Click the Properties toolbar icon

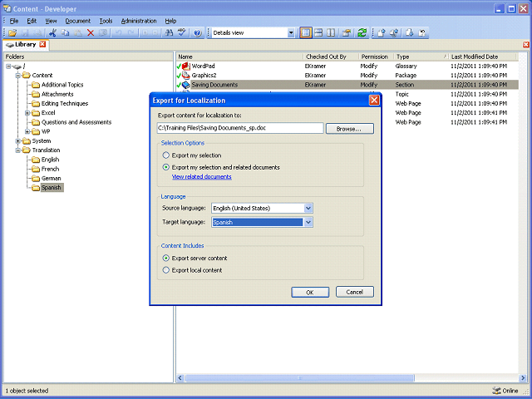[x=346, y=33]
